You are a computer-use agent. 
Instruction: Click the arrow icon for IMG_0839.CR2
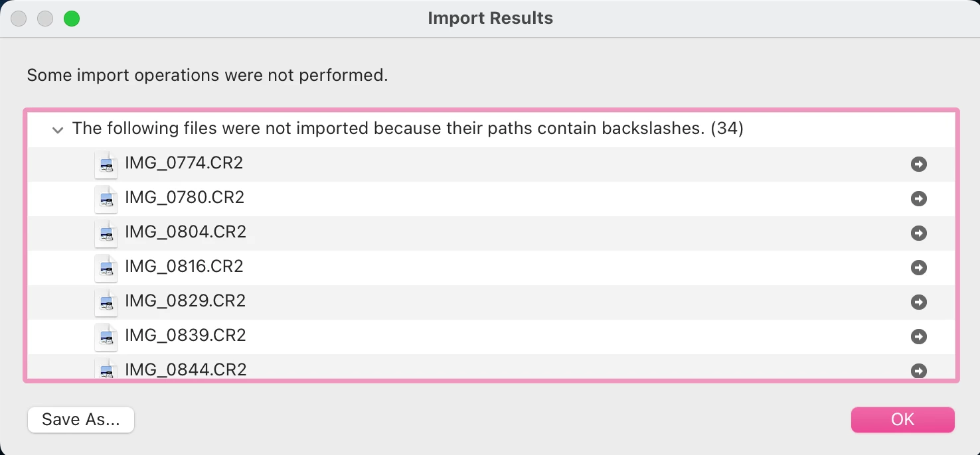pyautogui.click(x=919, y=336)
